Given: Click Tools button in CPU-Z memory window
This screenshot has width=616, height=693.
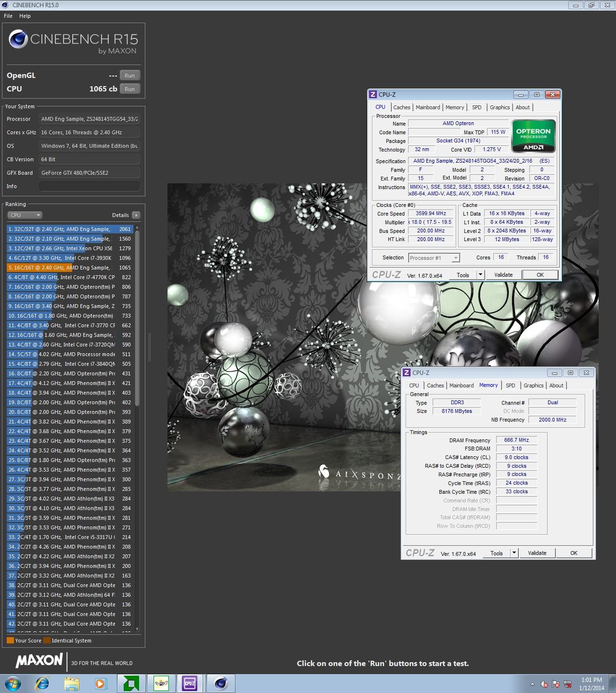Looking at the screenshot, I should coord(497,553).
